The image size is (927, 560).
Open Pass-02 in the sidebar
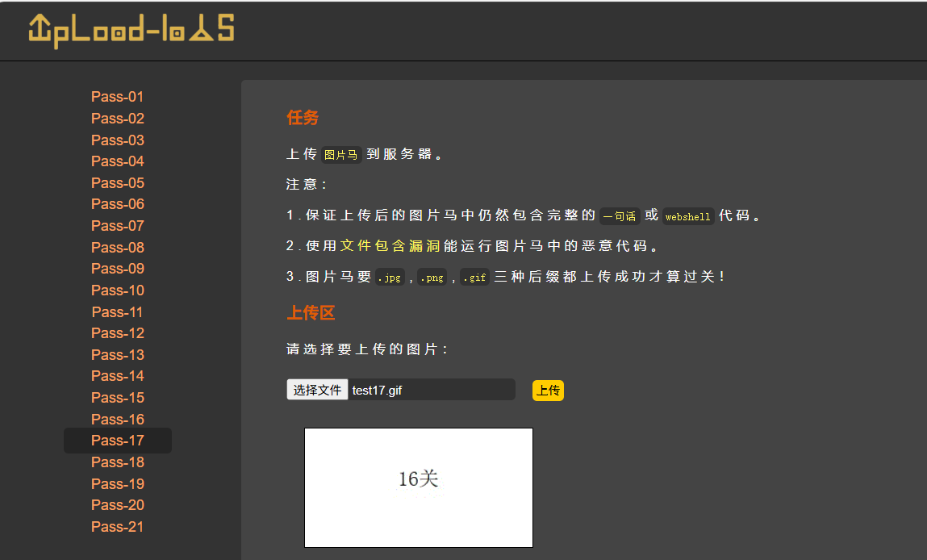(118, 119)
